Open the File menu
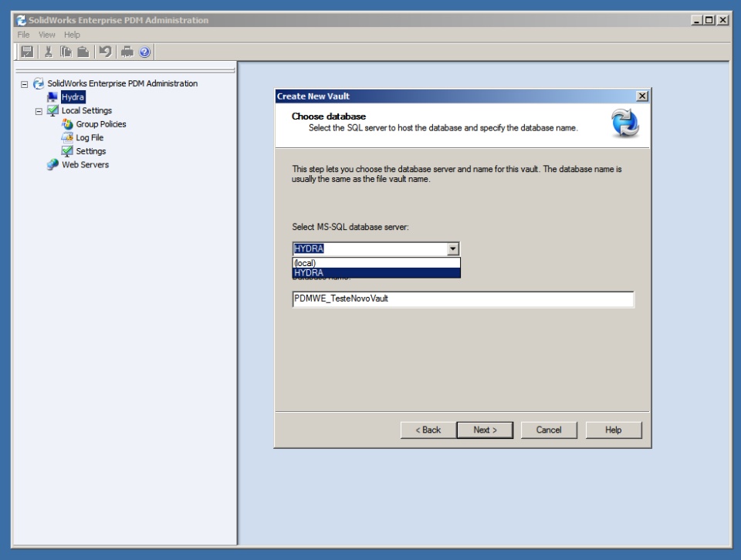 23,35
